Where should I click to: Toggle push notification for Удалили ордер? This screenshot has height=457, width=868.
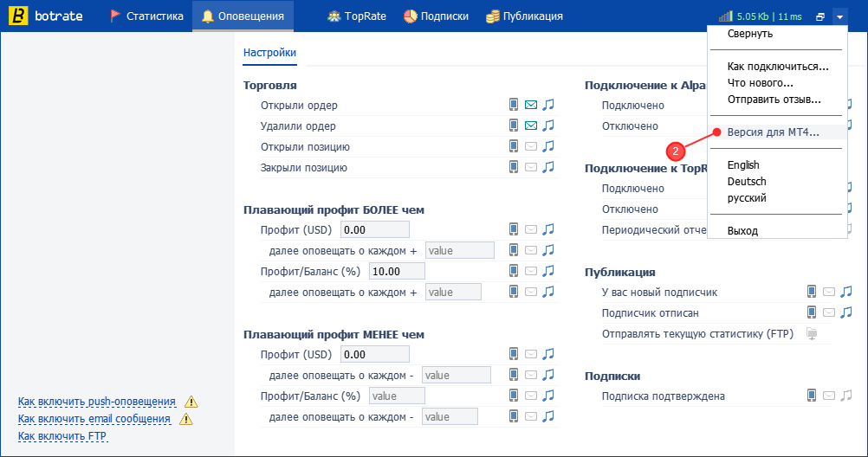click(514, 126)
